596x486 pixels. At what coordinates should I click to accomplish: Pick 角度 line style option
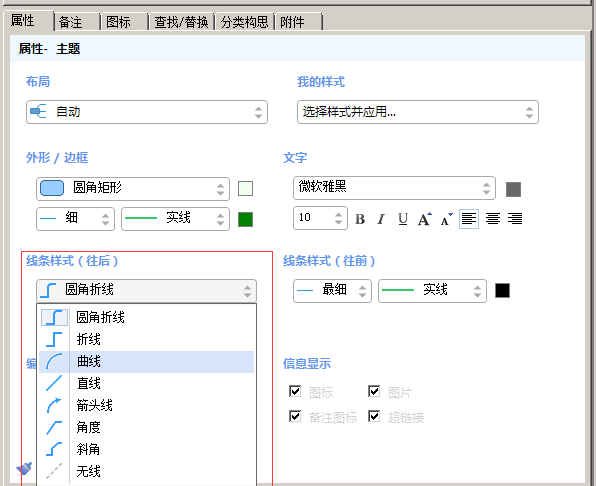[x=146, y=427]
